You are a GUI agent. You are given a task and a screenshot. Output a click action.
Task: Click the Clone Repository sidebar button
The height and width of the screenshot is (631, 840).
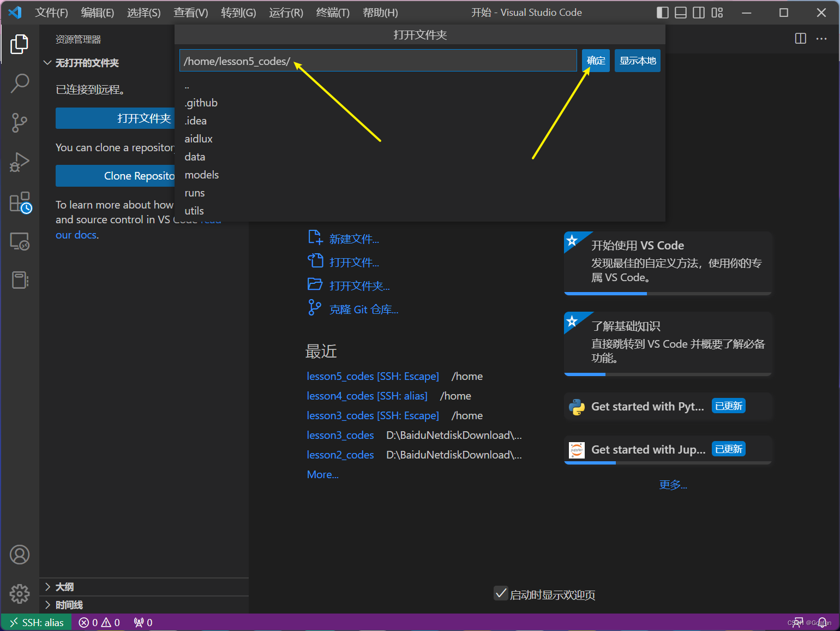(115, 176)
